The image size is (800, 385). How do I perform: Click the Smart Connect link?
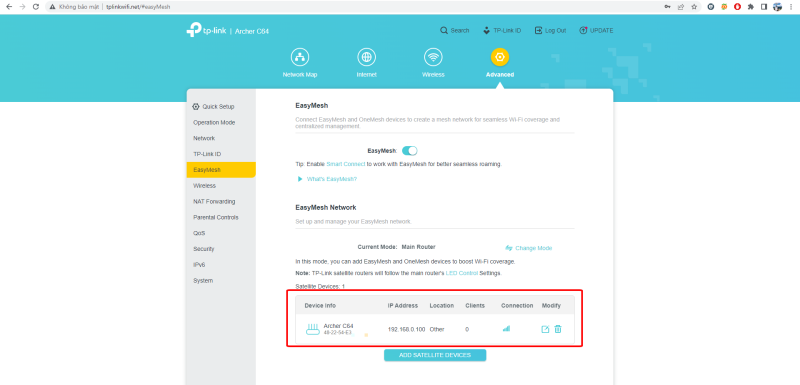[x=345, y=164]
